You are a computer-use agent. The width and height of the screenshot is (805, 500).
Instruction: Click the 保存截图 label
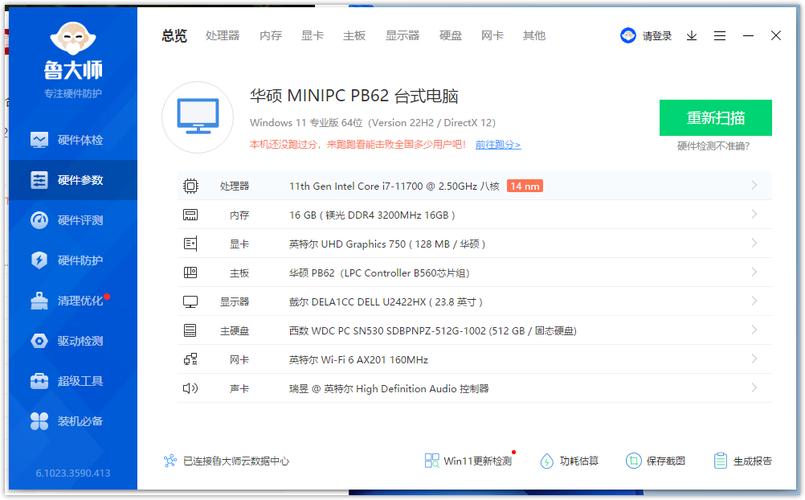[666, 460]
